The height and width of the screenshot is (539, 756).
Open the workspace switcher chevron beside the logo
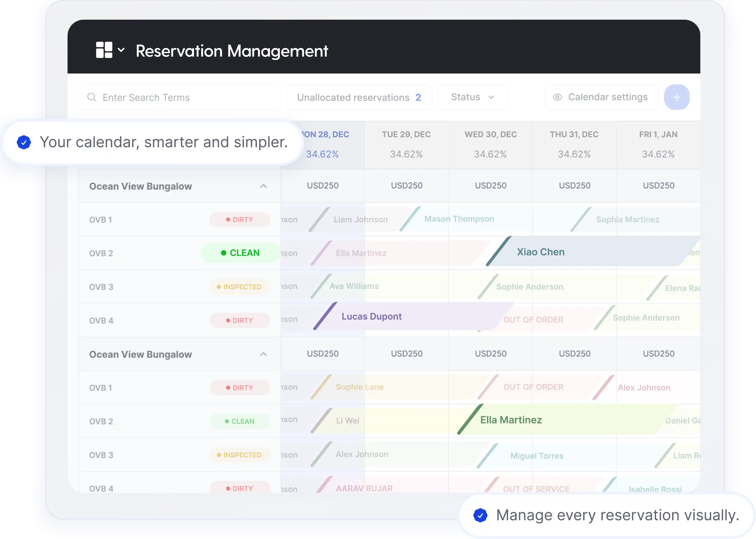pyautogui.click(x=121, y=50)
